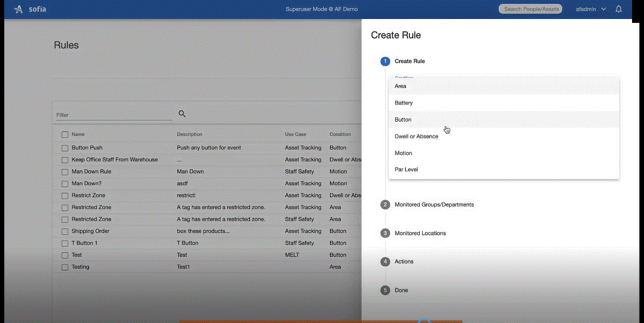Check the Button Push rule checkbox

pos(65,148)
